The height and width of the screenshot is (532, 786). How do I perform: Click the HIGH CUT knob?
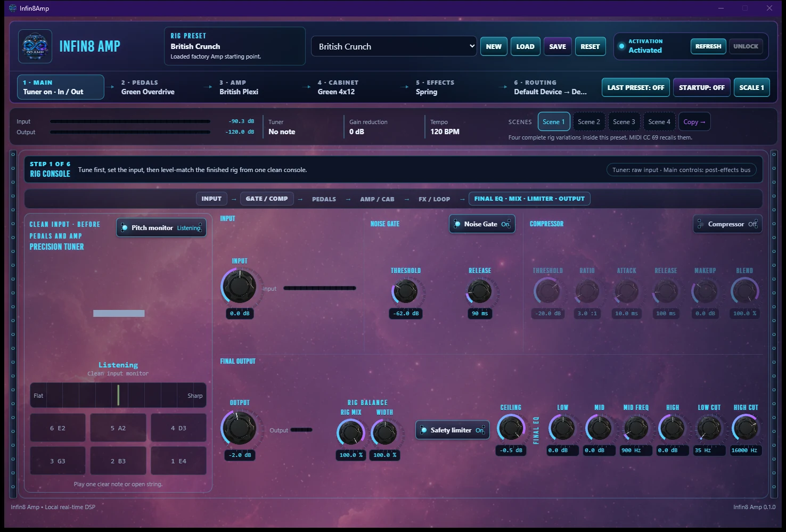coord(746,428)
